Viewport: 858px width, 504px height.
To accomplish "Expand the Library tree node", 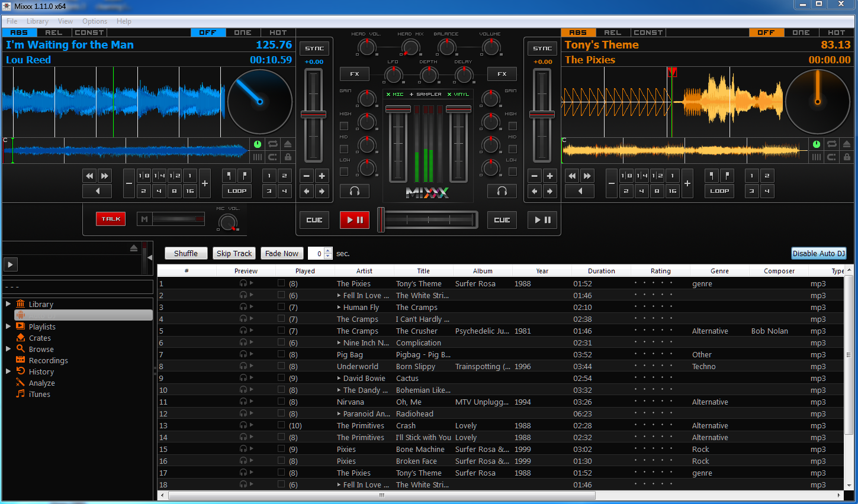I will (x=8, y=303).
